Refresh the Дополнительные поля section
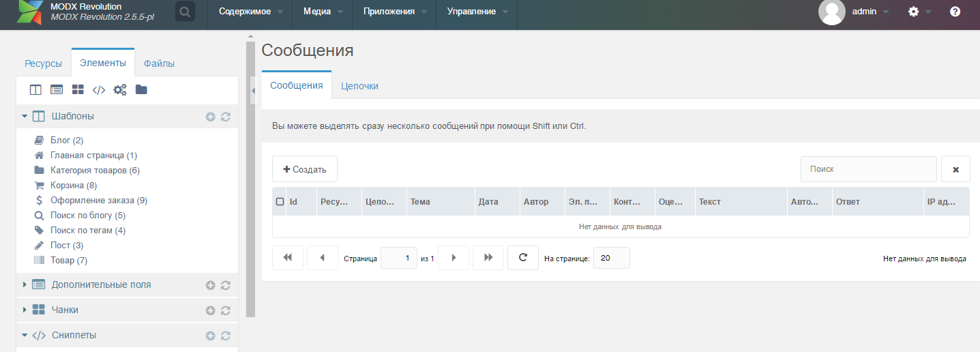980x352 pixels. tap(226, 285)
